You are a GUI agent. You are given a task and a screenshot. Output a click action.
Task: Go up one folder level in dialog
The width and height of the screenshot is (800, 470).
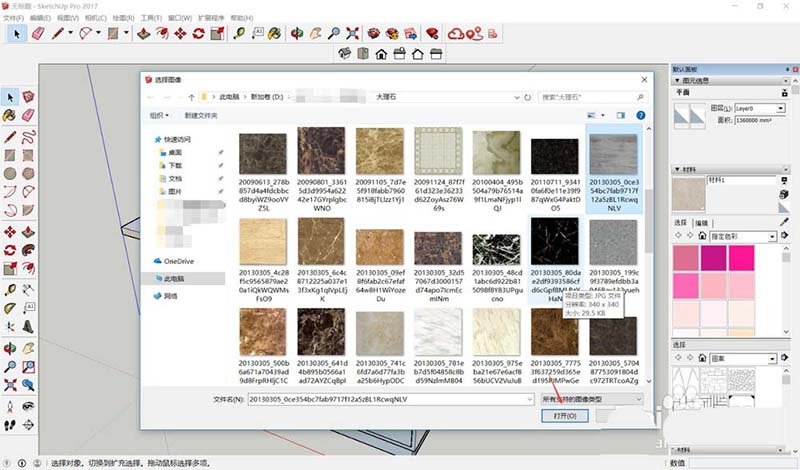point(190,97)
